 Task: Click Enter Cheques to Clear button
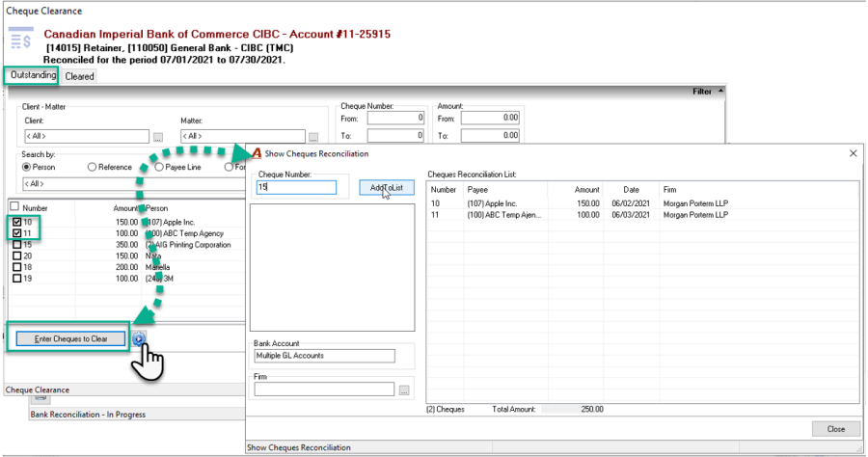coord(70,338)
